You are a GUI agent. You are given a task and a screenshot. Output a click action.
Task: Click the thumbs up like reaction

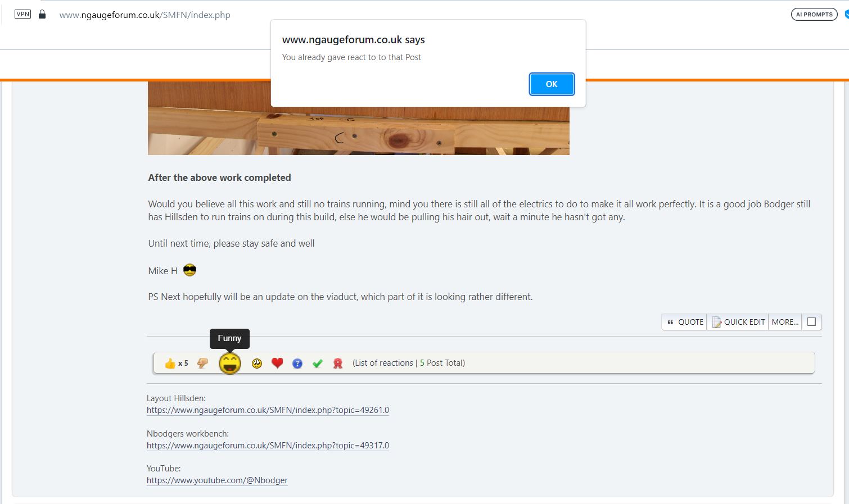tap(170, 364)
